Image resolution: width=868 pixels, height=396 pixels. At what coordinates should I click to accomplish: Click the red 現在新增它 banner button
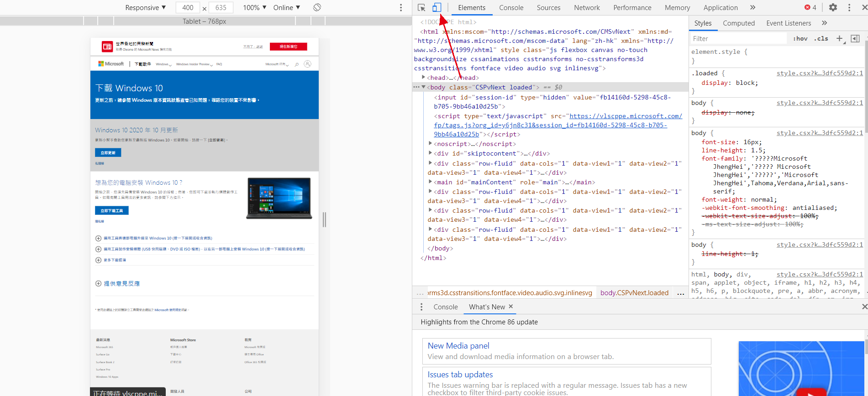coord(289,47)
